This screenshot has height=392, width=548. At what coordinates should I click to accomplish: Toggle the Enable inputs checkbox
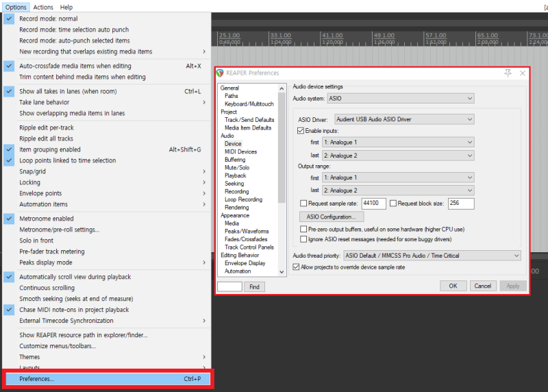[301, 131]
